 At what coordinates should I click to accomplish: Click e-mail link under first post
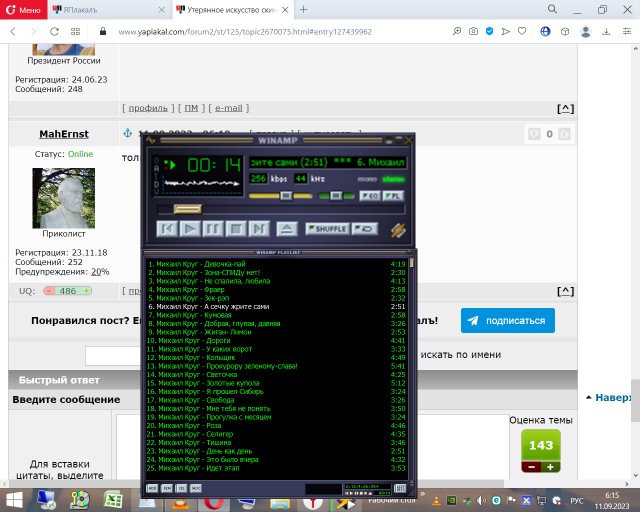pyautogui.click(x=229, y=108)
